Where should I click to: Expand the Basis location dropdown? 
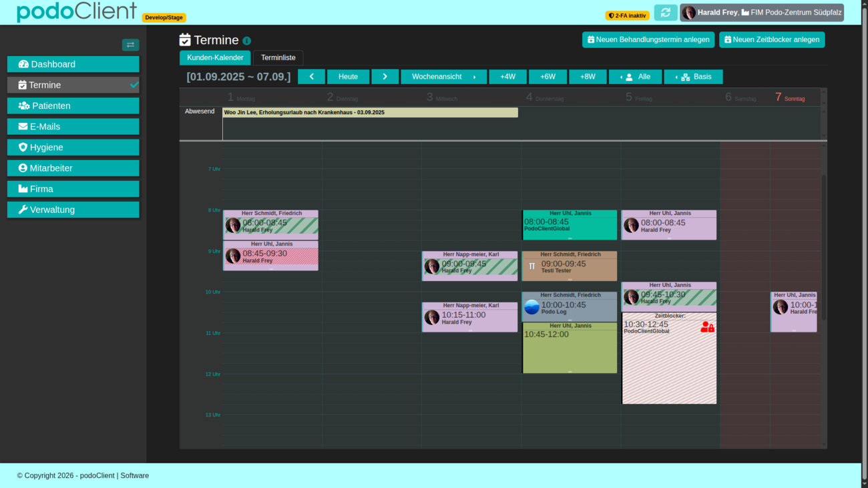693,77
